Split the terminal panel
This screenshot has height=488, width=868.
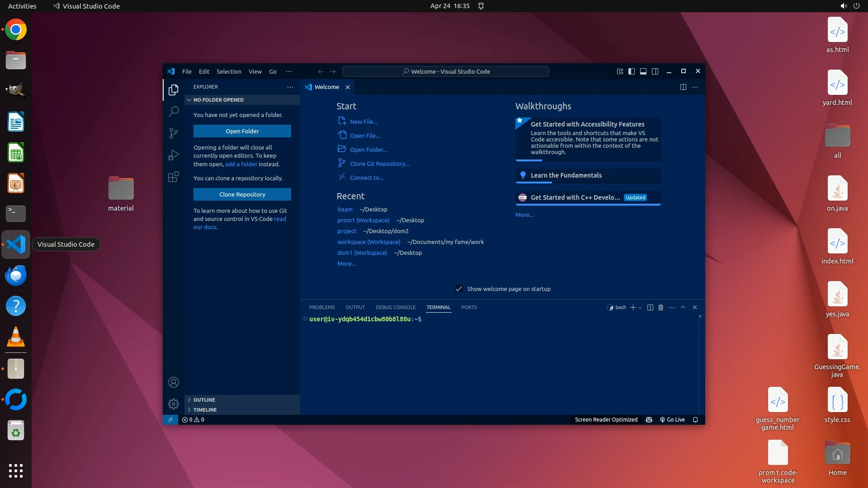coord(650,307)
